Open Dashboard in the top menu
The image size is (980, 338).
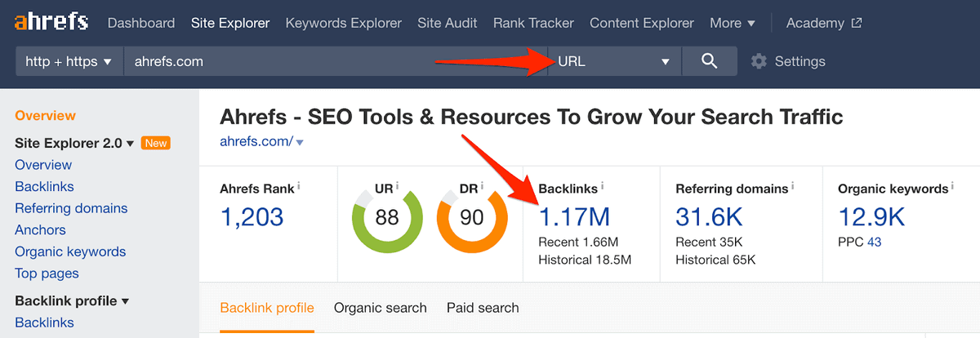[x=141, y=23]
